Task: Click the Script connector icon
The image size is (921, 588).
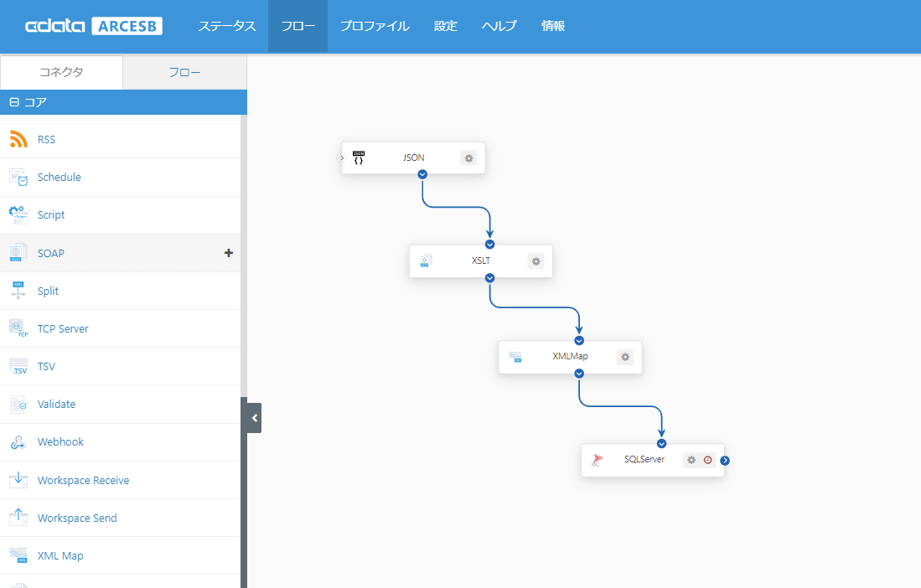Action: tap(18, 215)
